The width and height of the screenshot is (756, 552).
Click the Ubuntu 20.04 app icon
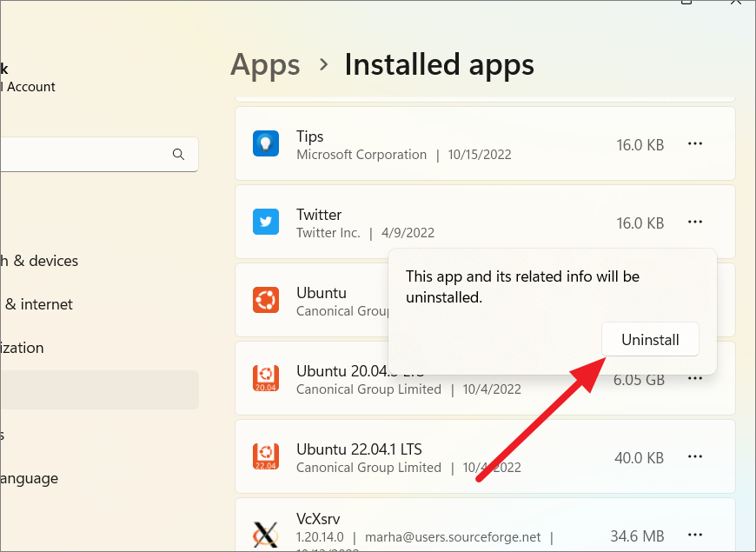[x=266, y=378]
